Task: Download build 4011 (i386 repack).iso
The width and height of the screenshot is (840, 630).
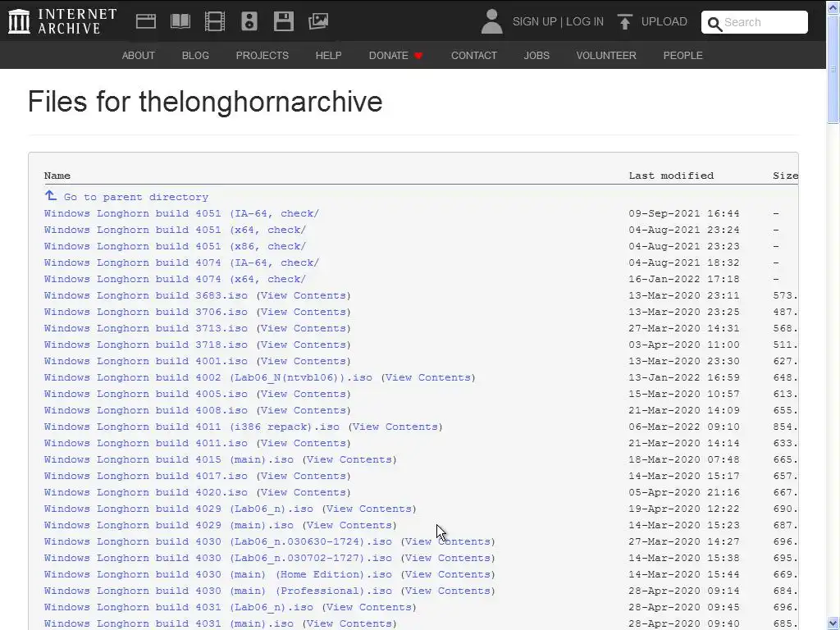Action: (x=192, y=427)
